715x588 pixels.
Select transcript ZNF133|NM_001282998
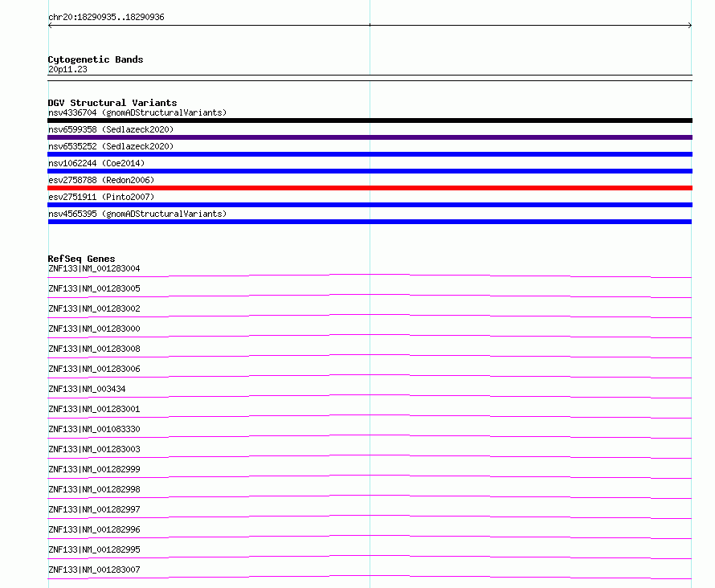(x=94, y=489)
